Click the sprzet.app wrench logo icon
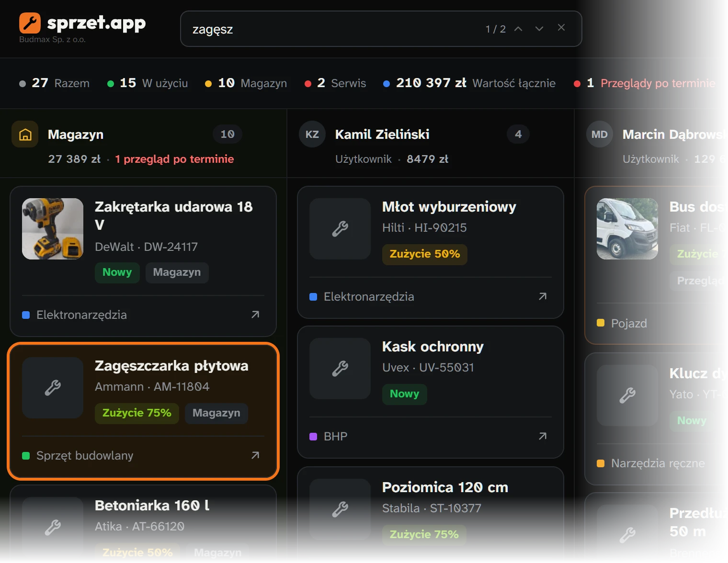This screenshot has width=728, height=563. click(x=30, y=23)
